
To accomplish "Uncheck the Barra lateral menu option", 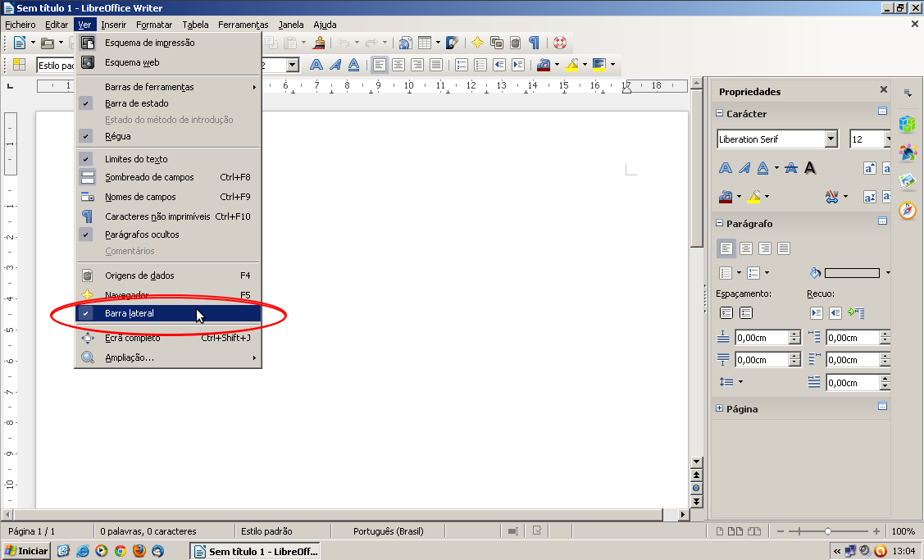I will 130,313.
